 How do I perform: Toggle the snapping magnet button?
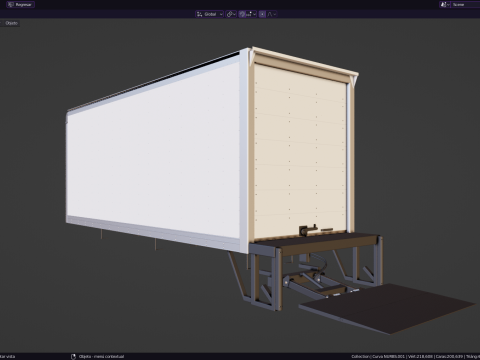[242, 14]
